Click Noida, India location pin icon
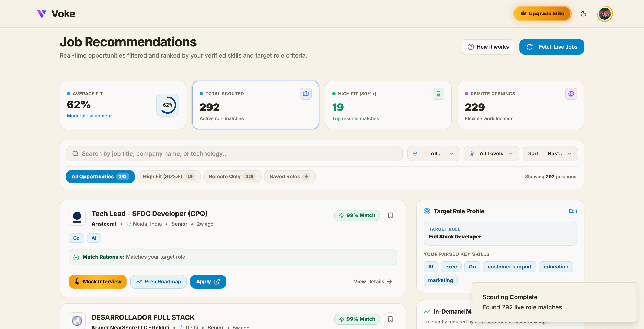 click(x=128, y=224)
